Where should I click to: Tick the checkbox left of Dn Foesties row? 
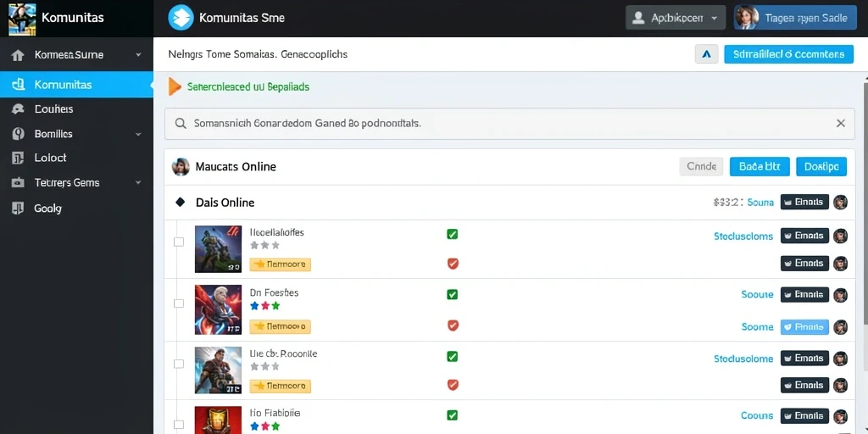(179, 303)
